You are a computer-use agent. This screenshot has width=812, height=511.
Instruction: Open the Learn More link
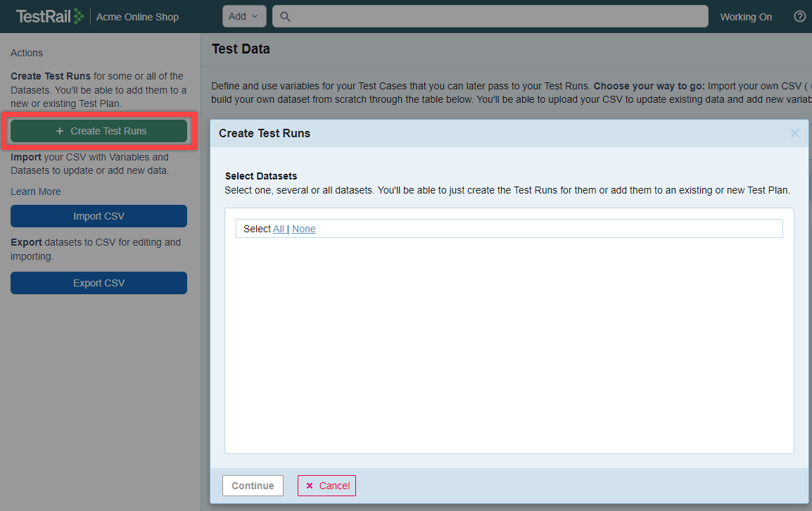36,191
